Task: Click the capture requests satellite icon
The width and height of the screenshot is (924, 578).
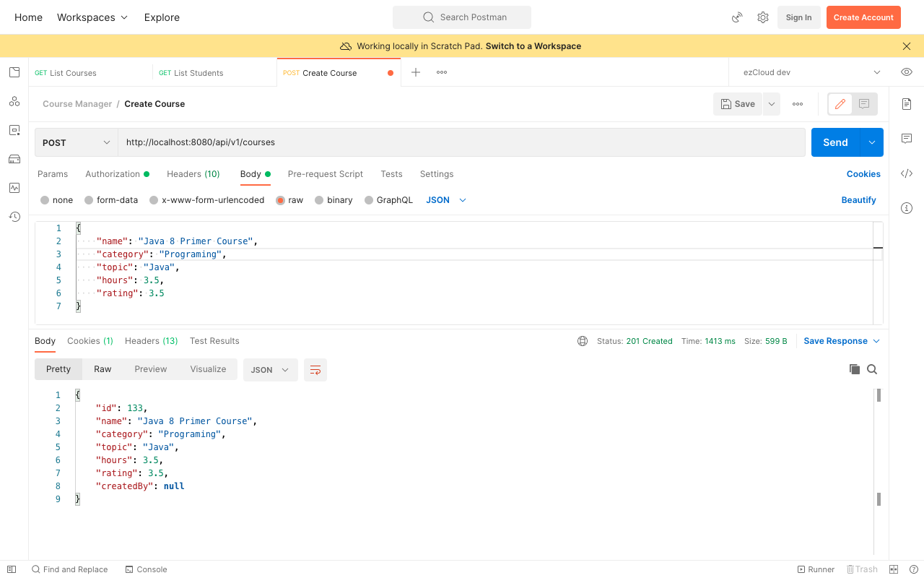Action: click(737, 17)
